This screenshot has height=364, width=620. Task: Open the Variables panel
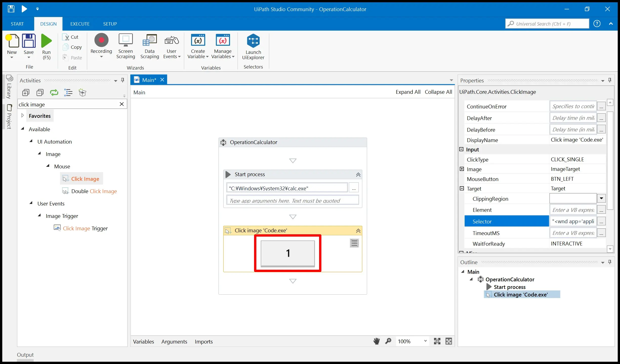coord(143,342)
